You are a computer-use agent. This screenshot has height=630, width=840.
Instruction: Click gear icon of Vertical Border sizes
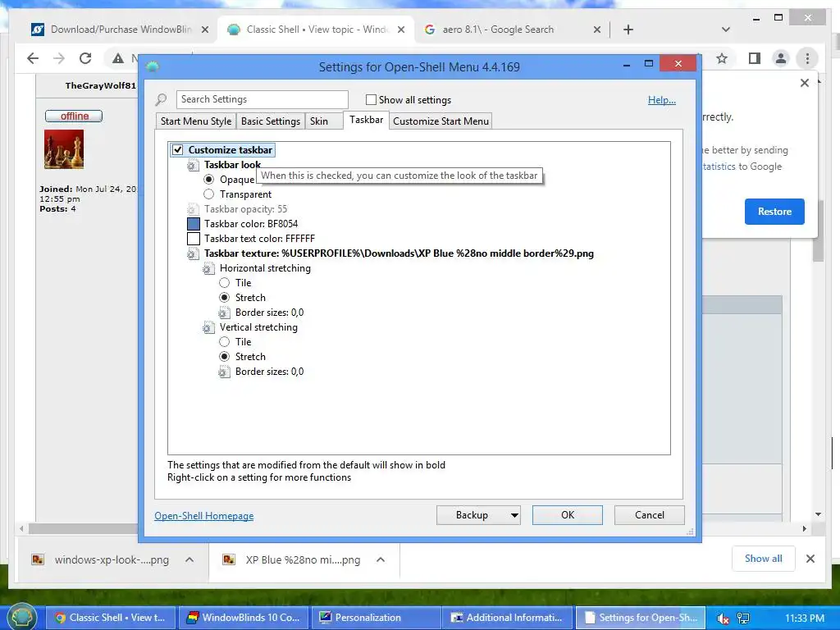coord(224,372)
